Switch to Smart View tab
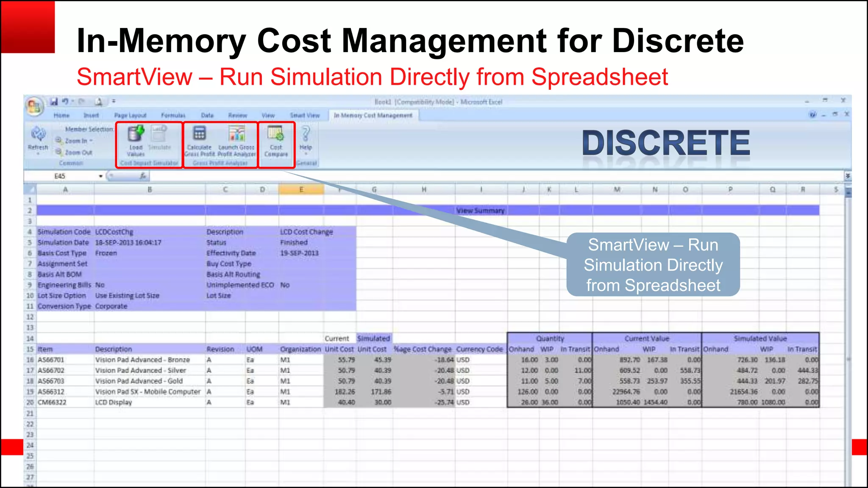 (x=305, y=115)
